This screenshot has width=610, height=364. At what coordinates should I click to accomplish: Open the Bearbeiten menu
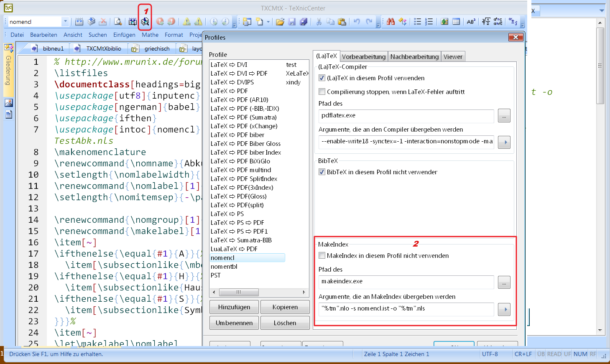pyautogui.click(x=43, y=35)
